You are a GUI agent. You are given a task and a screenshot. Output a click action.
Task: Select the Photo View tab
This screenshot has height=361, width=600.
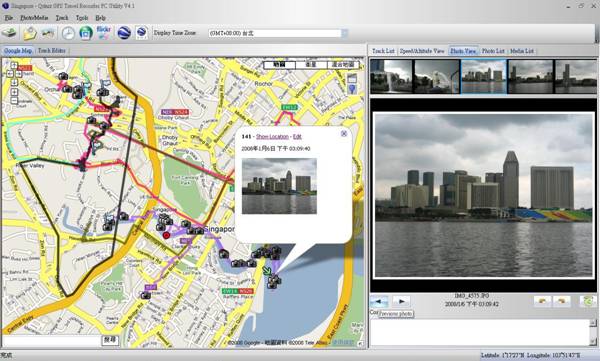coord(463,51)
